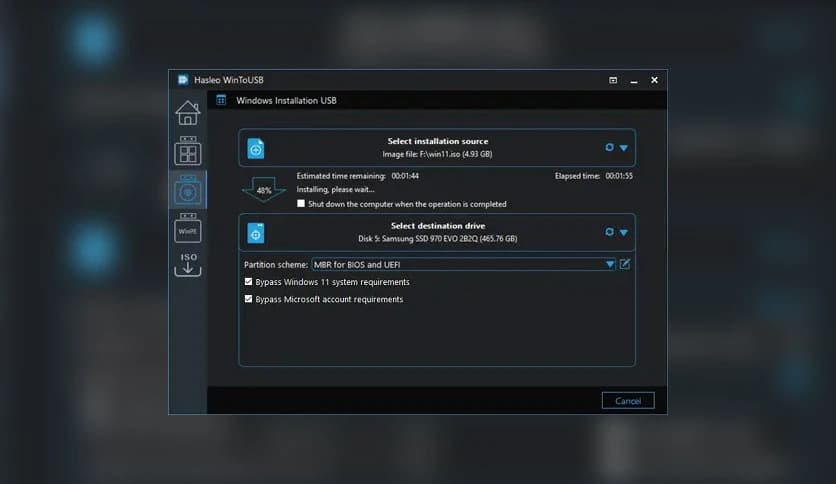Click the 'Image file: F:\win11.iso' text
Image resolution: width=836 pixels, height=484 pixels.
coord(437,154)
